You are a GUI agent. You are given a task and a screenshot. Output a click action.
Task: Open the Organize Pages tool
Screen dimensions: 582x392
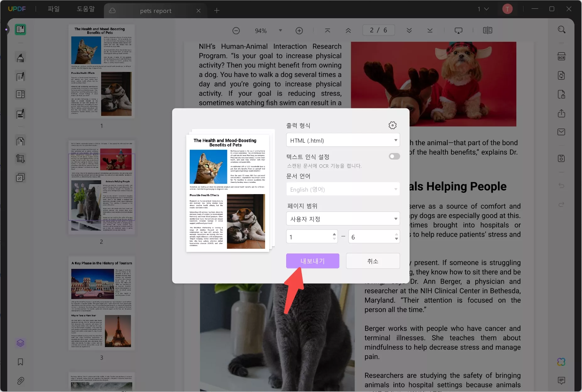pos(20,94)
